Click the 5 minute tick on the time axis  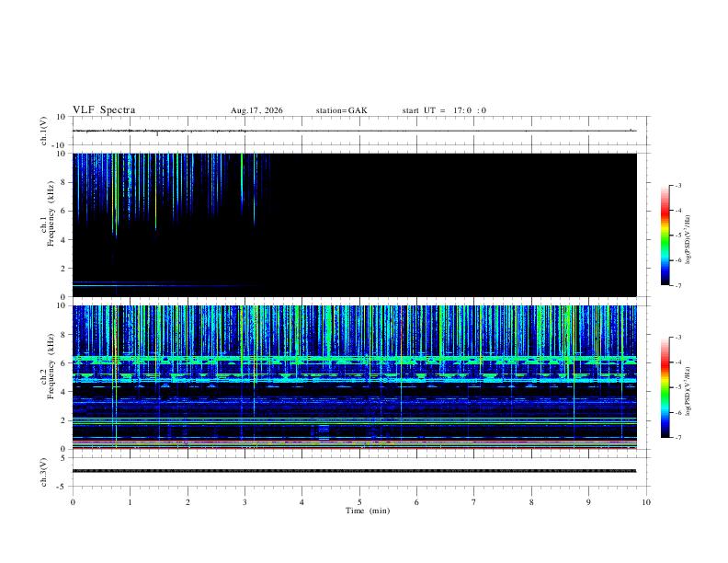pos(359,502)
